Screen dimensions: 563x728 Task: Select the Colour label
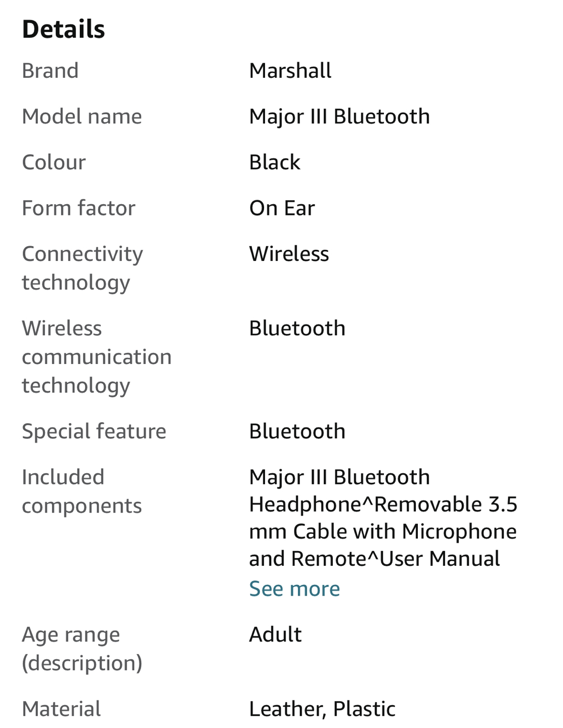pos(54,162)
